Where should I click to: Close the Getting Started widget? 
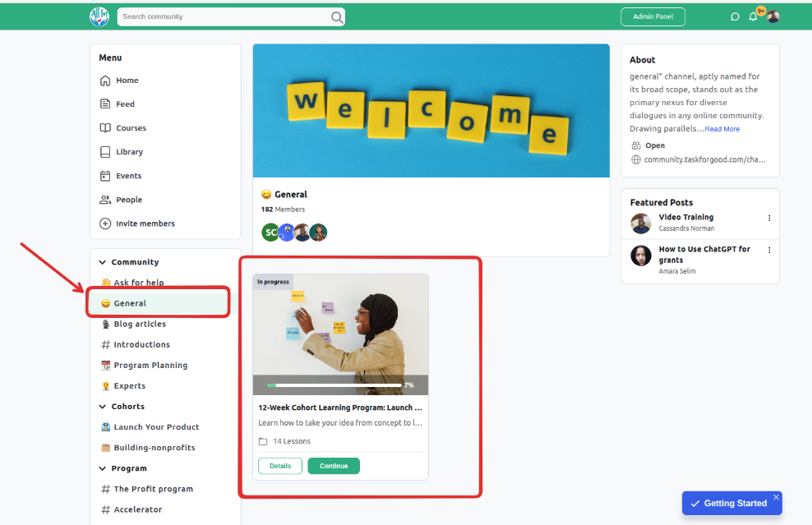click(x=776, y=497)
